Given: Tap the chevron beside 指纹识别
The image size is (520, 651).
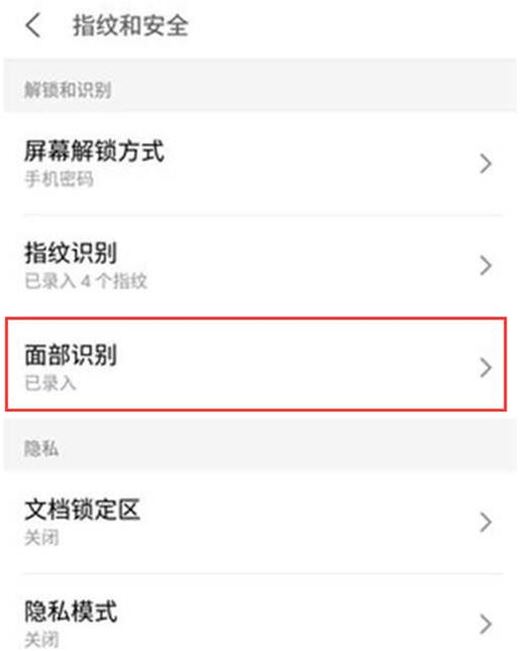Looking at the screenshot, I should coord(486,265).
